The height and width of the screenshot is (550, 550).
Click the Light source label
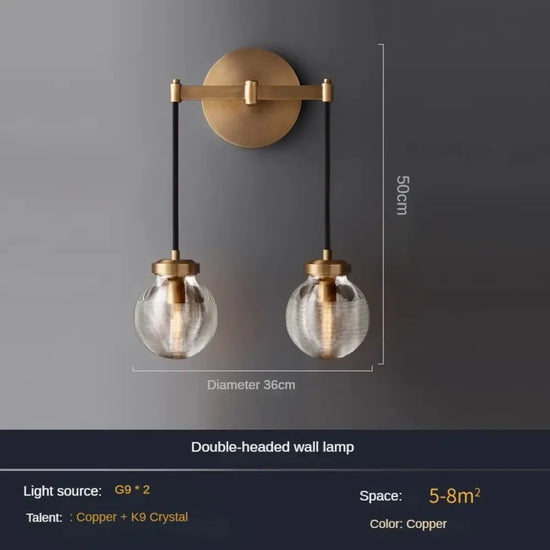click(x=62, y=491)
